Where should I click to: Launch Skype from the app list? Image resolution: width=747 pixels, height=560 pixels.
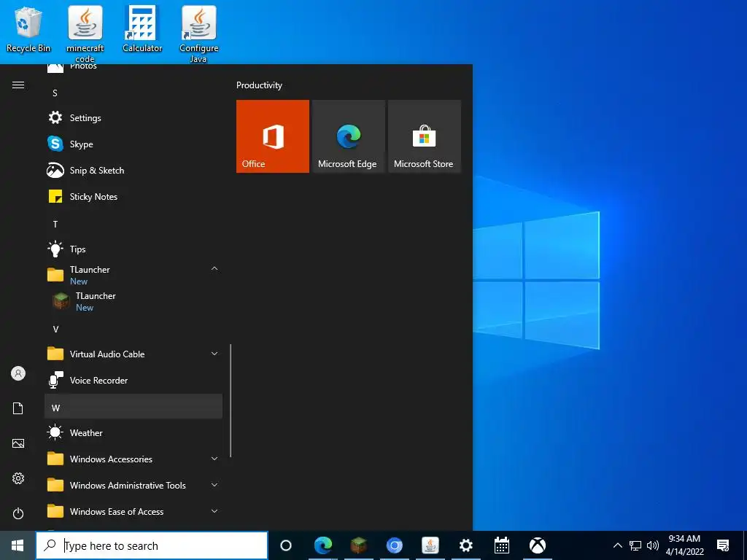pos(133,144)
